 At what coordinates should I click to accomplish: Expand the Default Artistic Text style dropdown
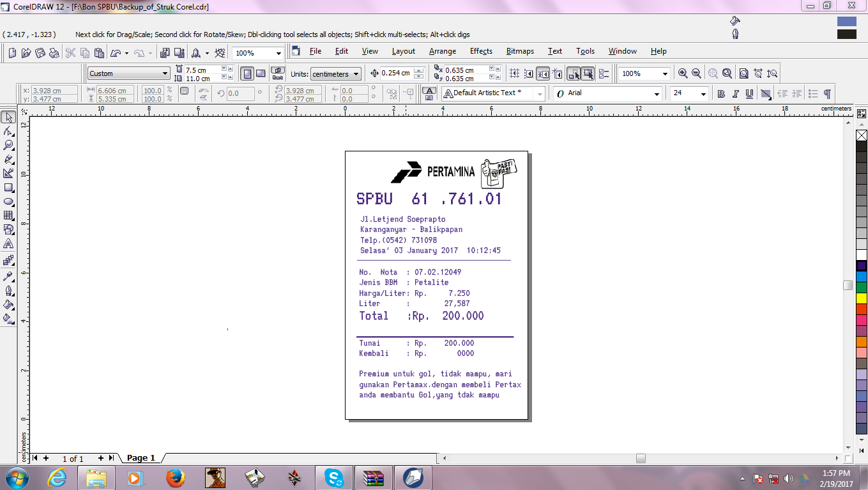pos(540,94)
